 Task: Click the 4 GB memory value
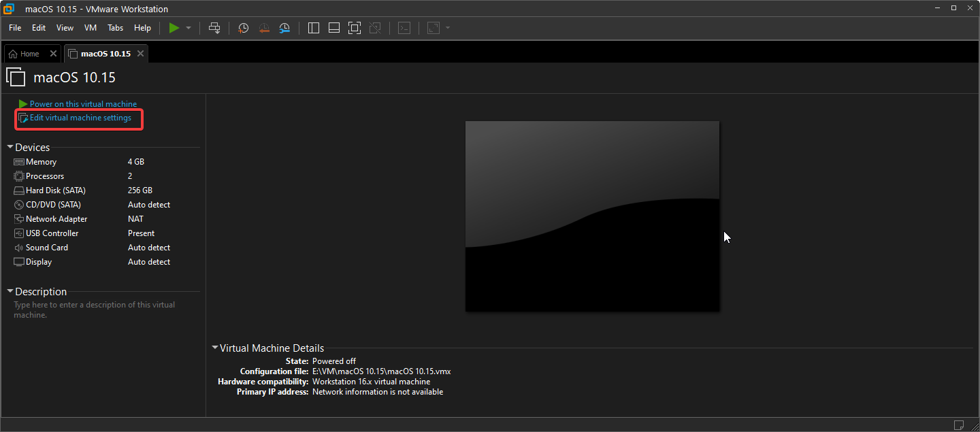pyautogui.click(x=136, y=162)
